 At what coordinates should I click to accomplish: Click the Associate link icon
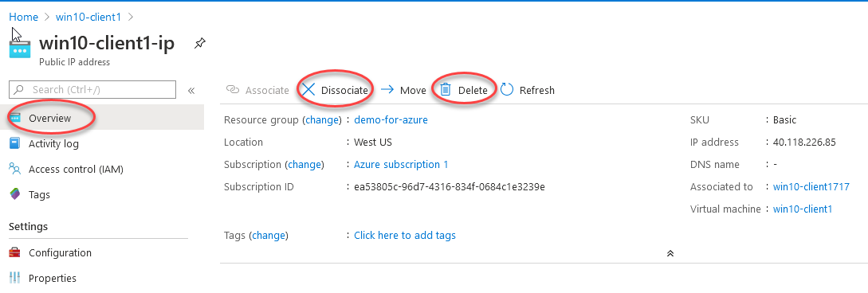(x=233, y=90)
